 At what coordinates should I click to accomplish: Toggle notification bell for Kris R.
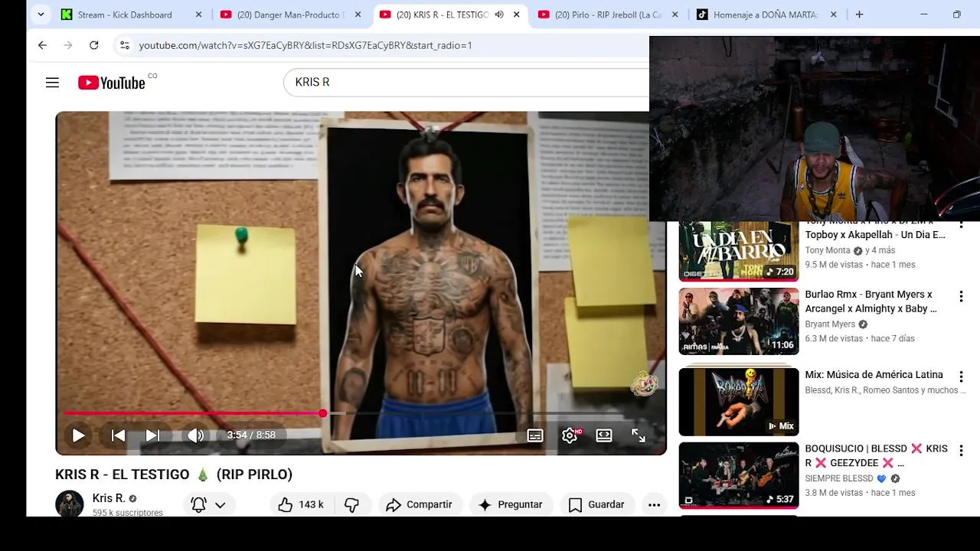(x=198, y=504)
